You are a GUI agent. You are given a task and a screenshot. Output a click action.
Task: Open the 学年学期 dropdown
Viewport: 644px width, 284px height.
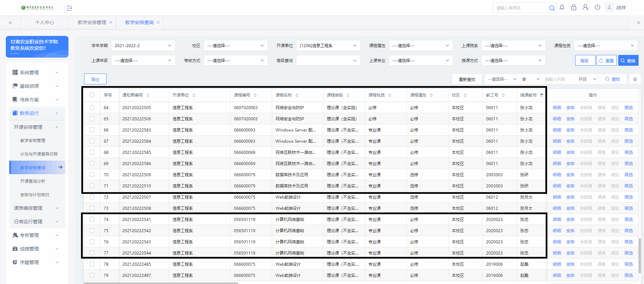coord(143,46)
